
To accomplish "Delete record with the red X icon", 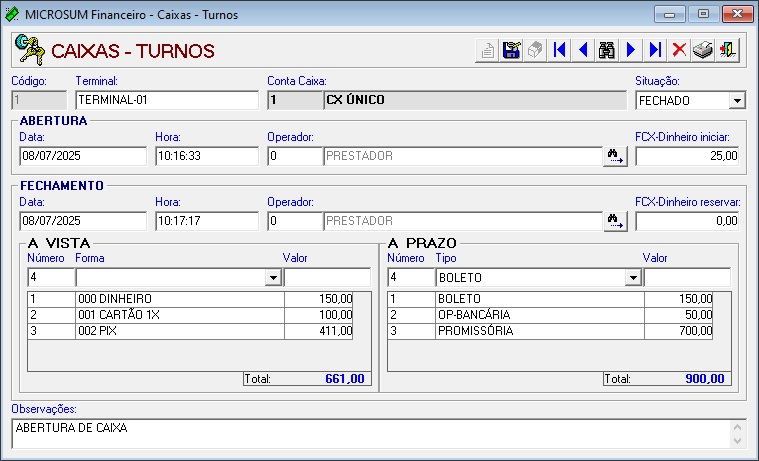I will click(x=679, y=50).
